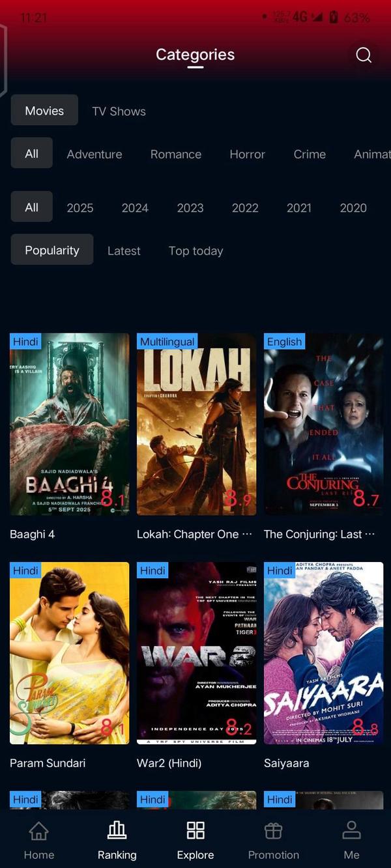
Task: Go to Home in bottom navigation
Action: [39, 831]
